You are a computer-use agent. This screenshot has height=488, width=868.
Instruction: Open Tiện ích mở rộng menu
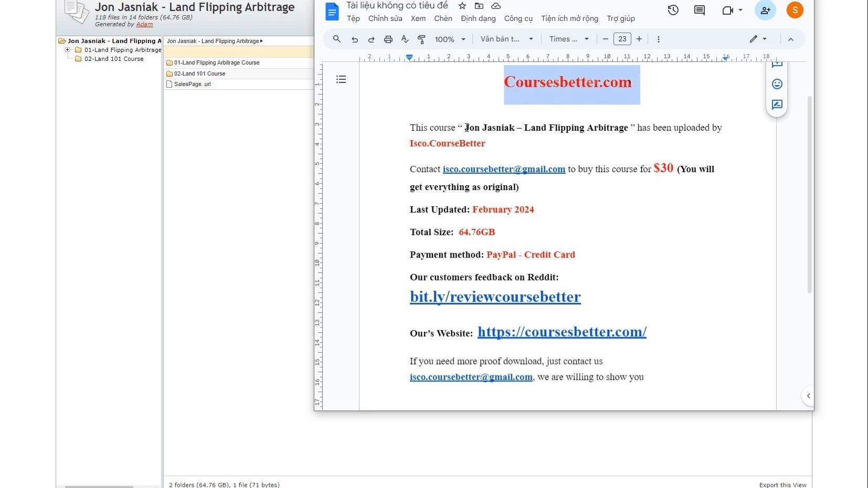(569, 18)
